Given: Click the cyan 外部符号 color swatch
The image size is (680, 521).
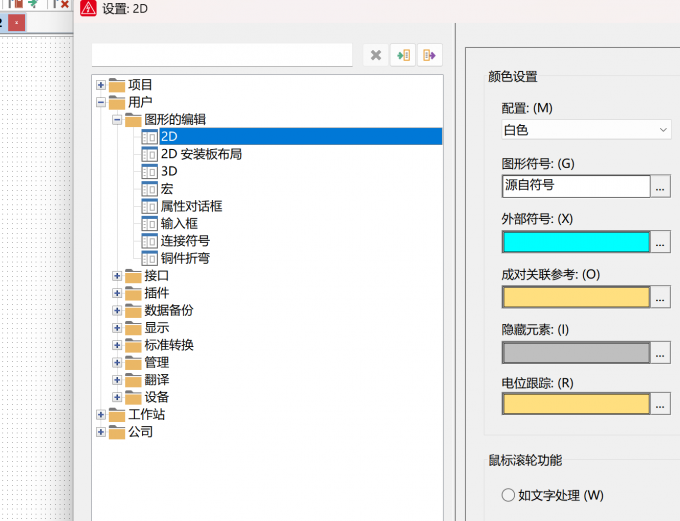Looking at the screenshot, I should (576, 242).
